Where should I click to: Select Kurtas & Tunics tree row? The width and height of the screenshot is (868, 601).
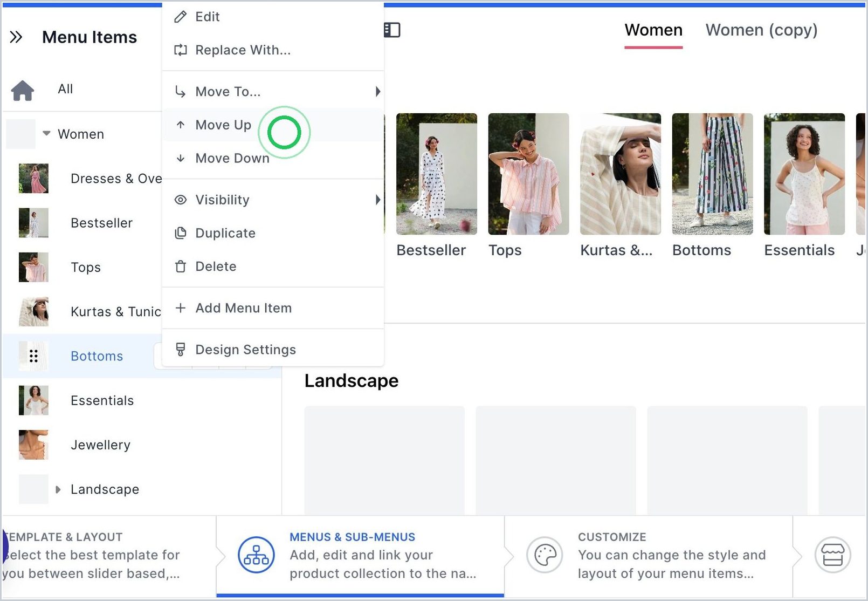[82, 312]
